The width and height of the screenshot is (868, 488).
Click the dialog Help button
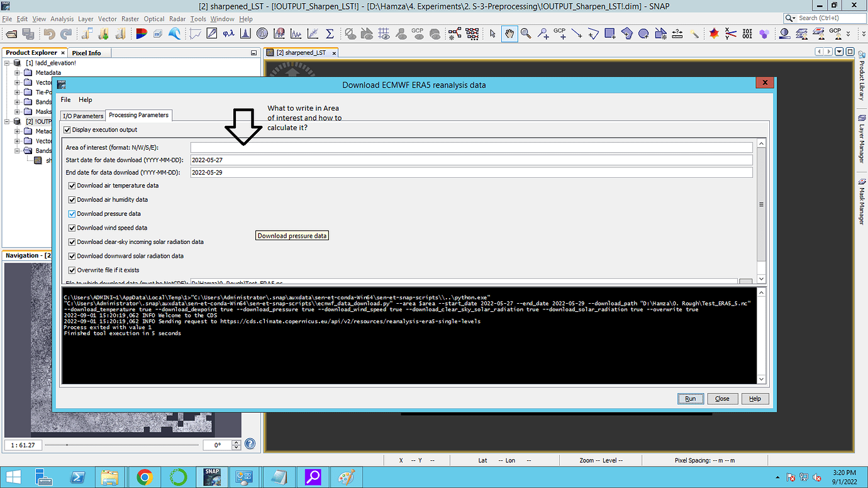755,399
